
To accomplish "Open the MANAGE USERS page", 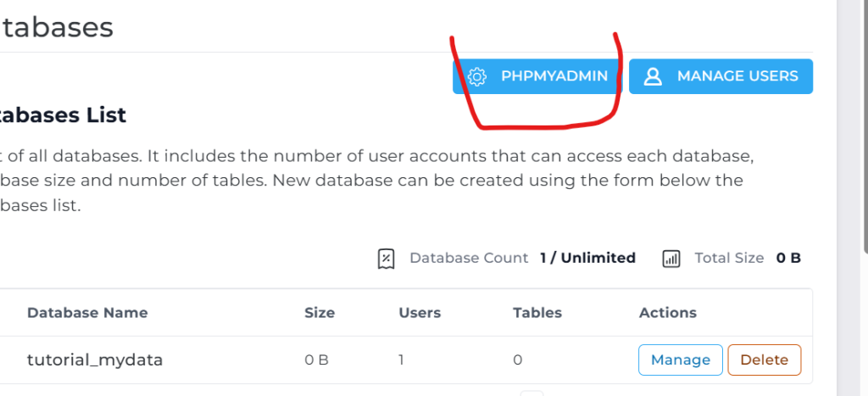I will (x=737, y=76).
